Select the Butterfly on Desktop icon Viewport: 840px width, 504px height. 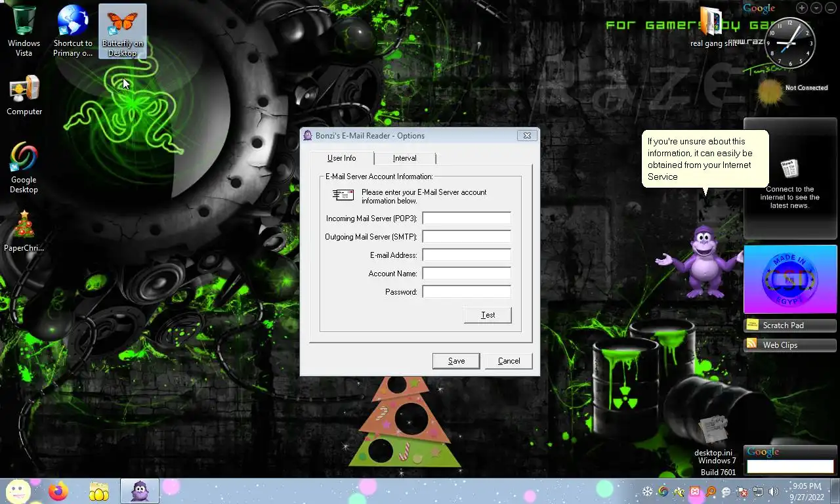pos(123,31)
